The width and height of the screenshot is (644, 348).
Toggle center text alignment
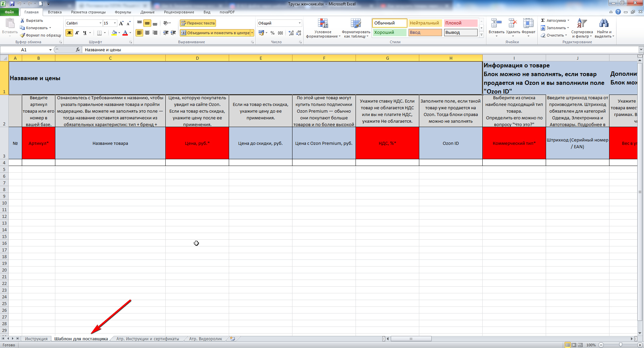click(x=147, y=33)
